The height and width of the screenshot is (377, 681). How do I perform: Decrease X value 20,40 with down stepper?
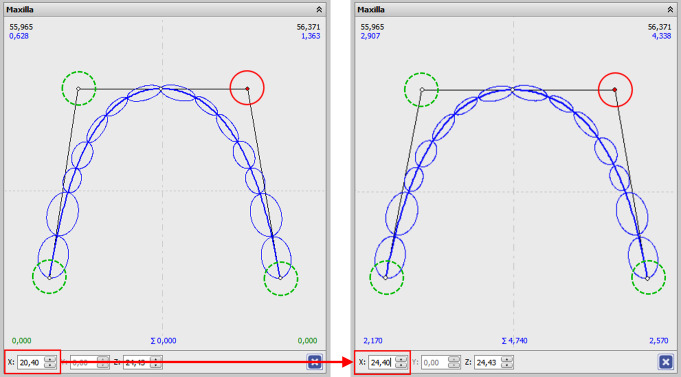(51, 365)
